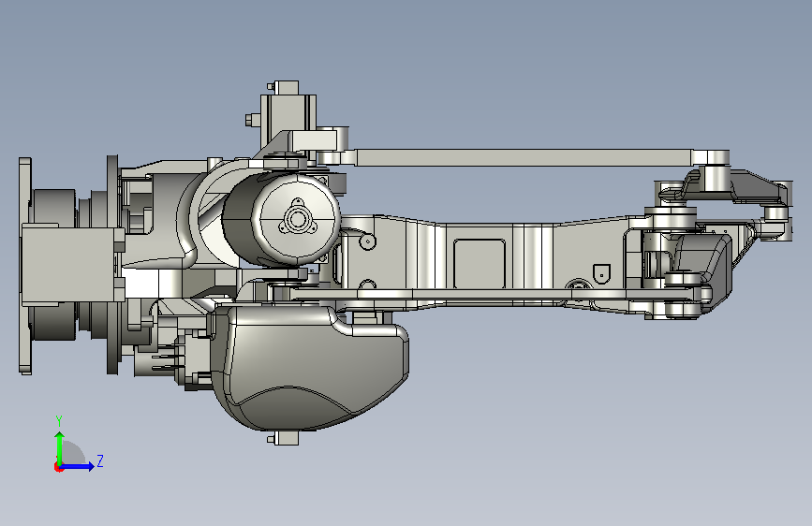Select the rectangular pocket recess on the arm
Image resolution: width=812 pixels, height=526 pixels.
coord(480,264)
